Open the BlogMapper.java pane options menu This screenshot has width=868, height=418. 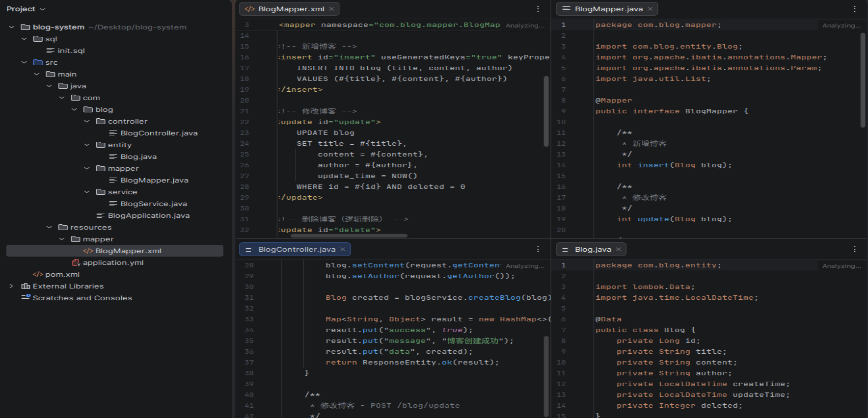(x=855, y=9)
